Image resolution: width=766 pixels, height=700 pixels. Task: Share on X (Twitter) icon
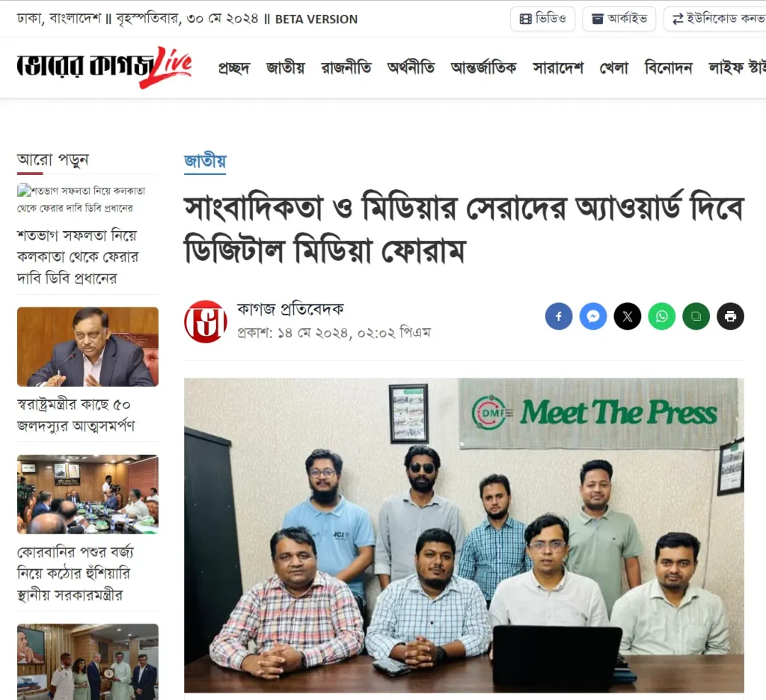tap(628, 316)
